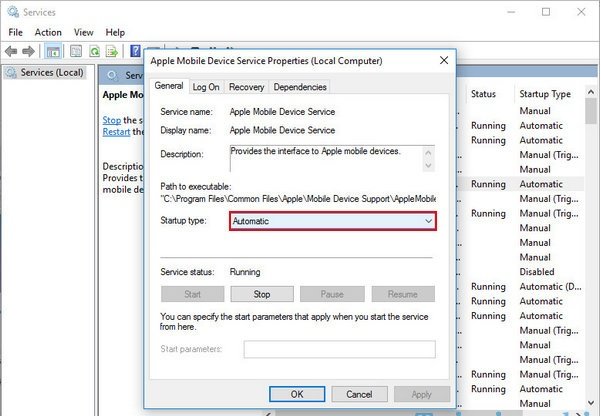
Task: Click the description box up arrow
Action: pos(429,153)
